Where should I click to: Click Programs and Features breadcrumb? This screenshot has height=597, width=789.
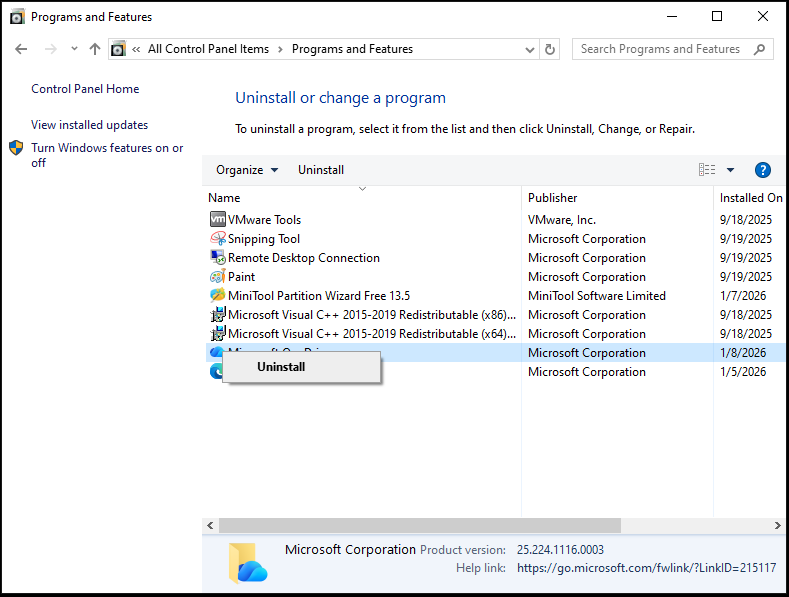(352, 49)
